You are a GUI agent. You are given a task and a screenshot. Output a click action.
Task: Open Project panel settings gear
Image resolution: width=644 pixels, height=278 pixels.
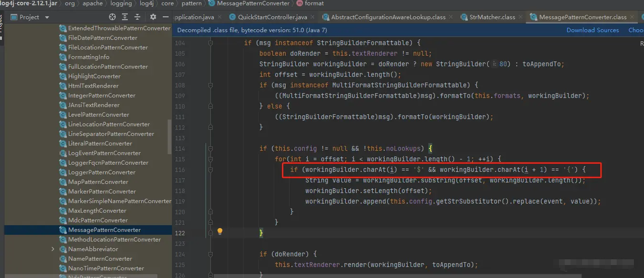(153, 17)
